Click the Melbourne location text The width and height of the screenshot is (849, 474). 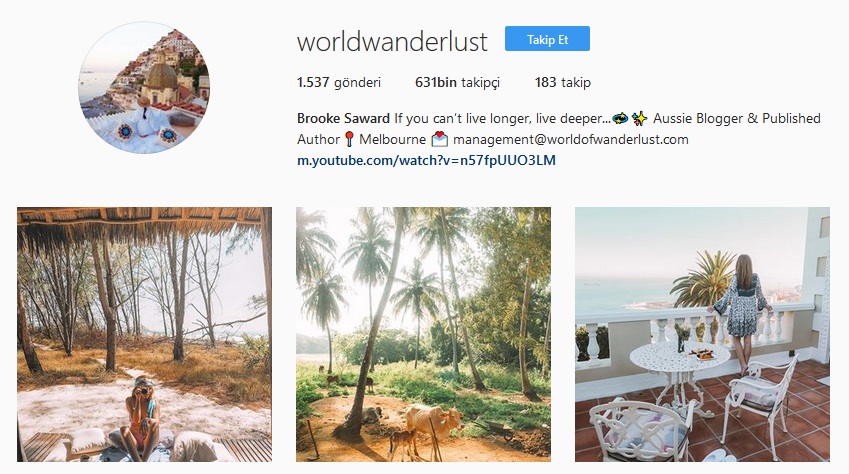pos(393,139)
